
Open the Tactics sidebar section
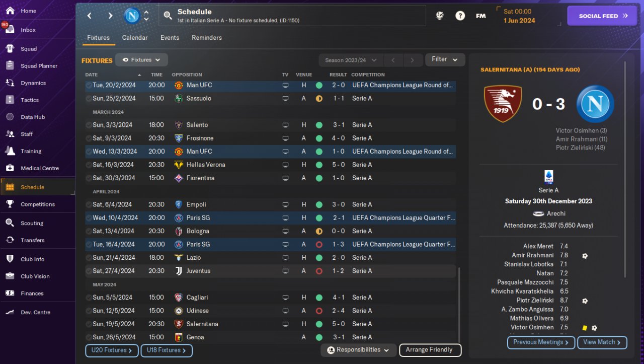[29, 100]
